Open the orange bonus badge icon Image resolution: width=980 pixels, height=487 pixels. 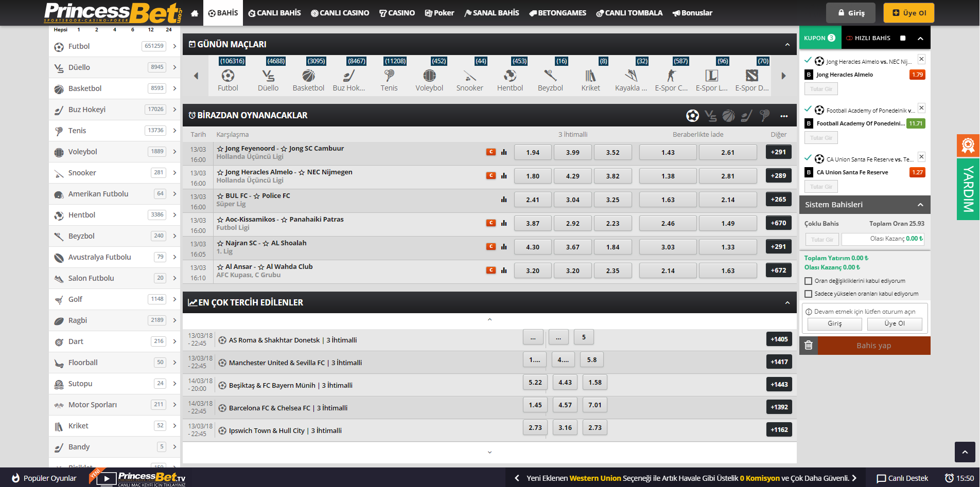click(968, 146)
